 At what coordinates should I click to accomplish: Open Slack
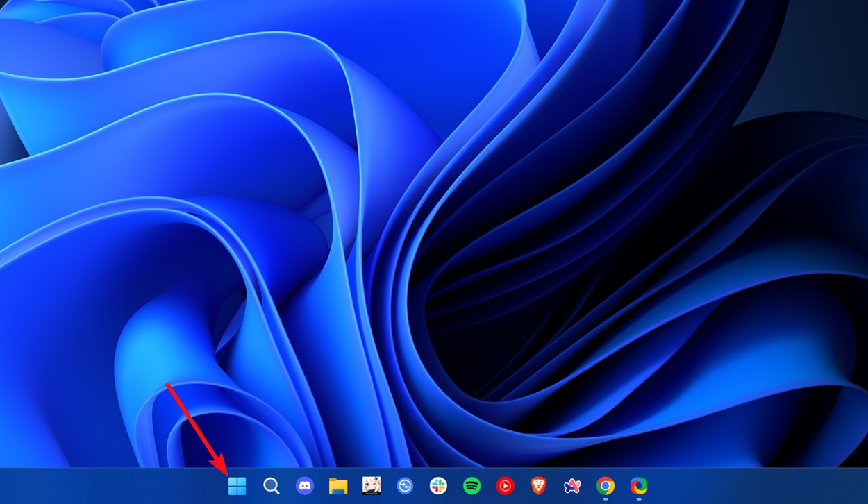tap(439, 486)
